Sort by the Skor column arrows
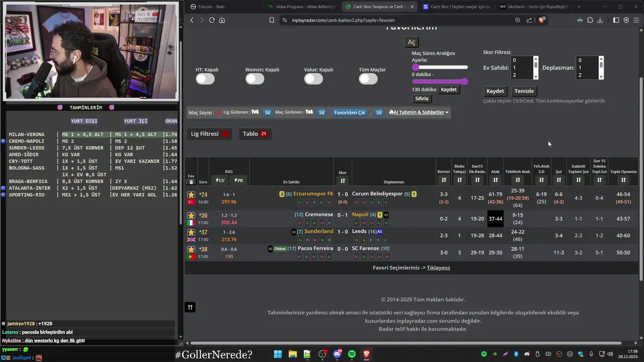The width and height of the screenshot is (644, 362). click(x=343, y=181)
